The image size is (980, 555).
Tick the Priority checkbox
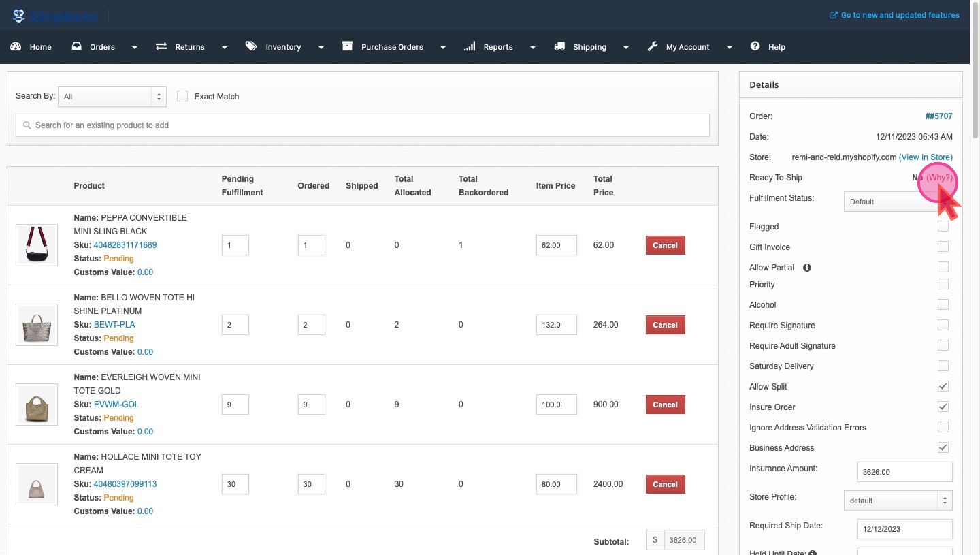[x=943, y=284]
